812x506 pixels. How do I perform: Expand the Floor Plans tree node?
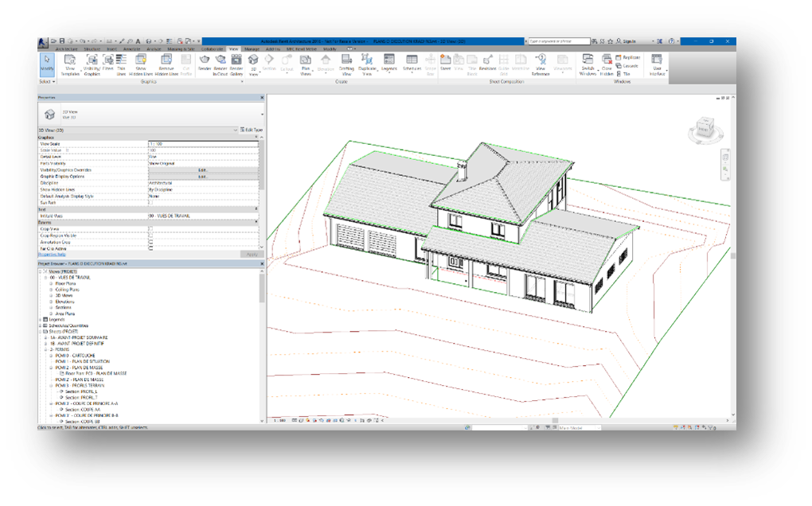pos(50,284)
